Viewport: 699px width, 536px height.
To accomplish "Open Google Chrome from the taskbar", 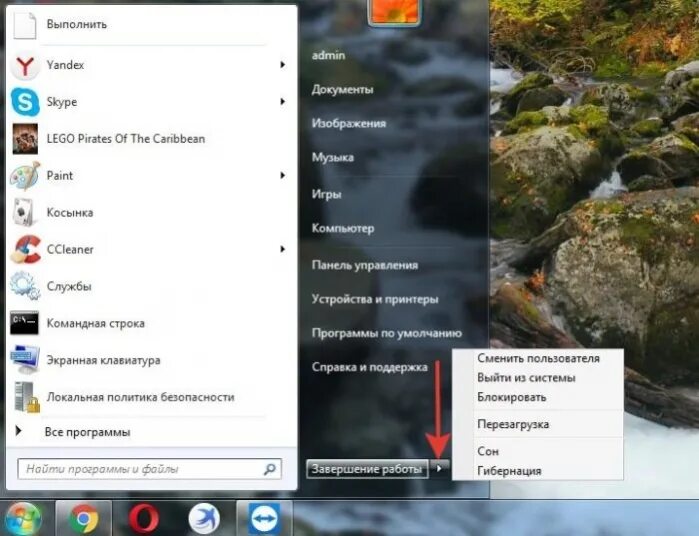I will click(83, 519).
